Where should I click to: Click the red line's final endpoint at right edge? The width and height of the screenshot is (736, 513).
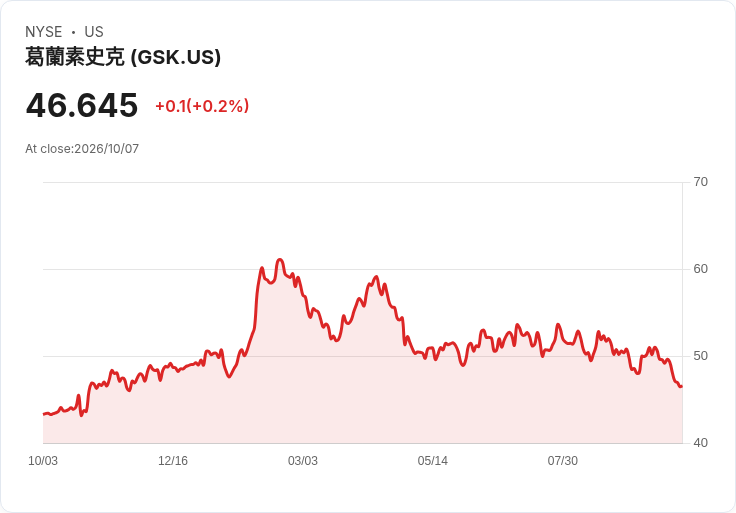coord(681,386)
